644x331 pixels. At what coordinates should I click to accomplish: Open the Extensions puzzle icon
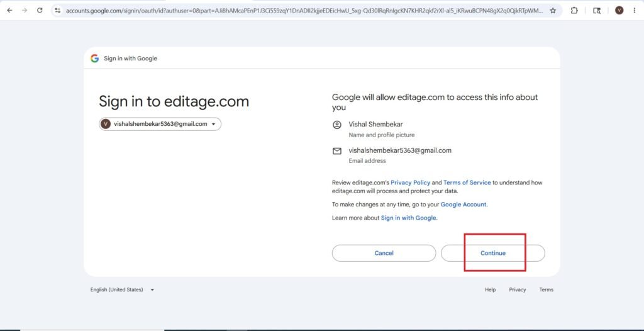click(574, 11)
